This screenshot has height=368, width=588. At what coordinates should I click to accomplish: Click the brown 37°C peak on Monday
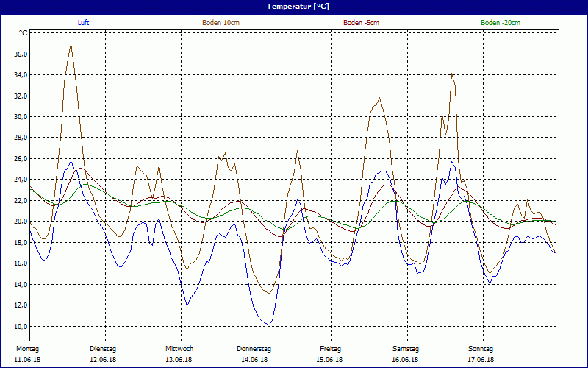[71, 44]
